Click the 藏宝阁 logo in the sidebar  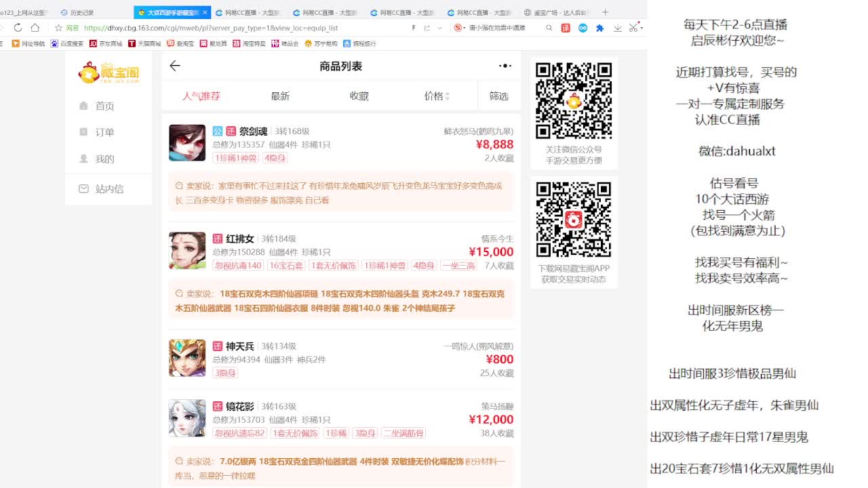[x=108, y=72]
